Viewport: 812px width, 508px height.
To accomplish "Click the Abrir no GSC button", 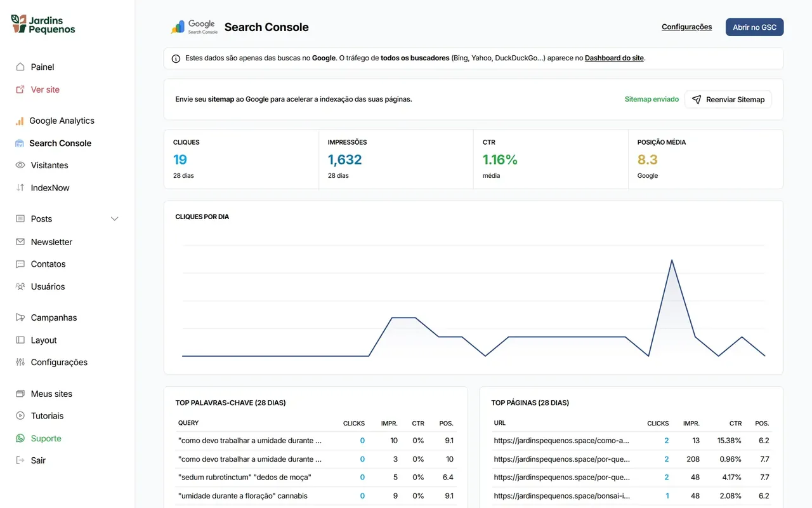I will 754,27.
